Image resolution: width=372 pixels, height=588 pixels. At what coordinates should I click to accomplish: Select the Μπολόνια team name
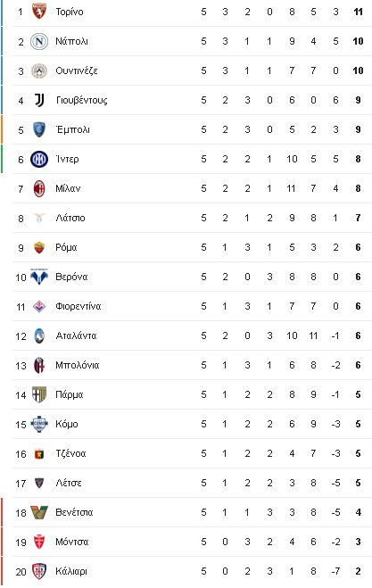78,365
